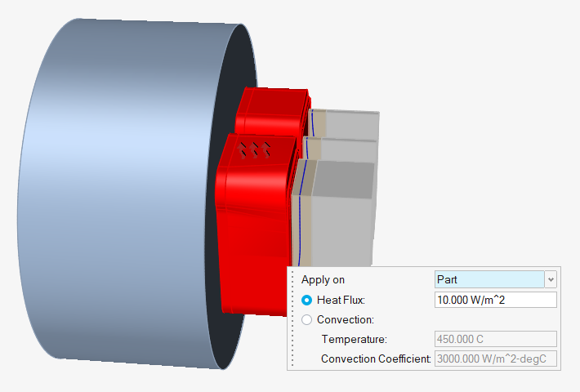Image resolution: width=580 pixels, height=392 pixels.
Task: Select the Convection radio button
Action: point(306,319)
